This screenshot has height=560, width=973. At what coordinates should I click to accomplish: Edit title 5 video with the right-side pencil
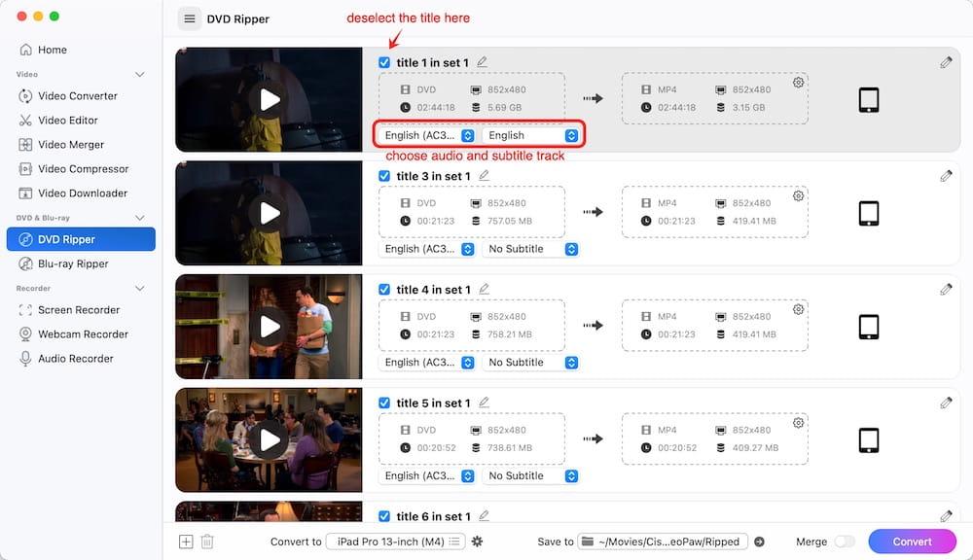pyautogui.click(x=946, y=402)
